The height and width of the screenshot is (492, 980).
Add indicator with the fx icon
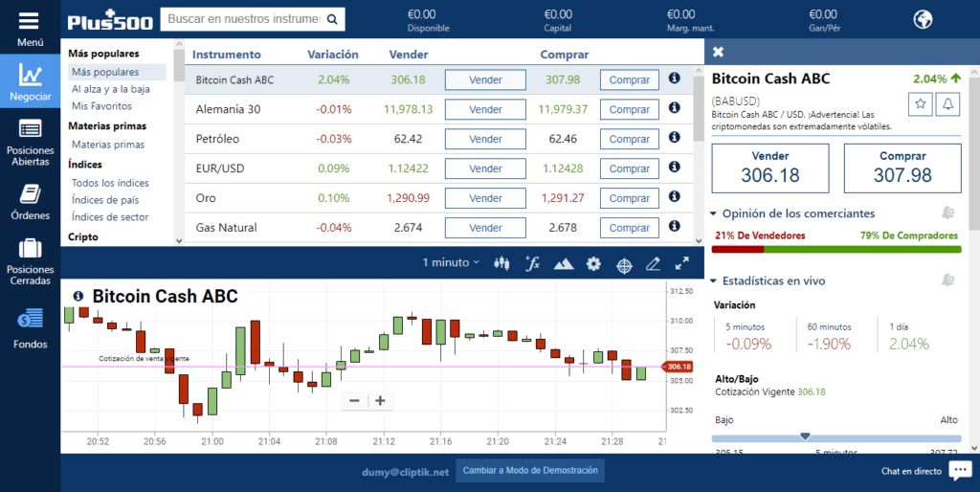[x=532, y=263]
